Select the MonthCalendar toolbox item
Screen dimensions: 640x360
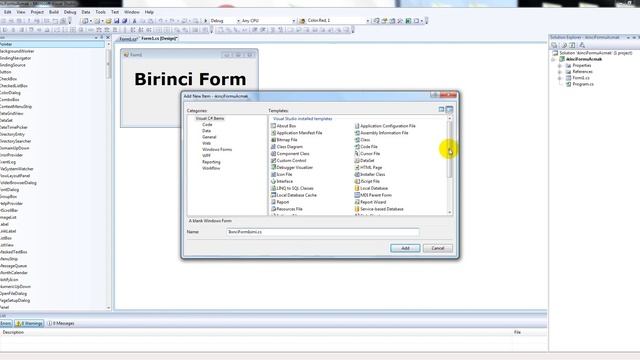(13, 273)
